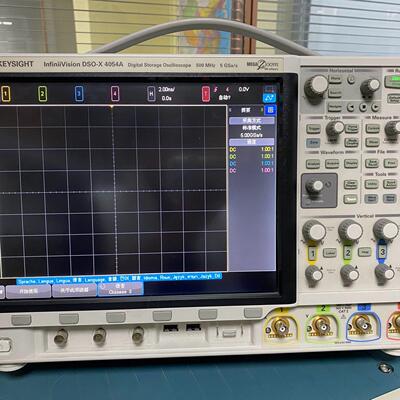Select the left USB host port
400x400 pixels.
[x=170, y=328]
